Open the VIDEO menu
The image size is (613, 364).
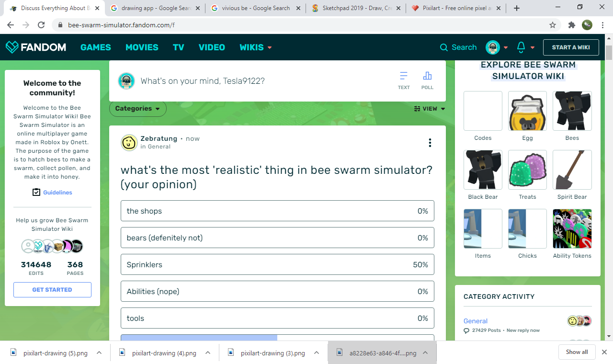[212, 47]
